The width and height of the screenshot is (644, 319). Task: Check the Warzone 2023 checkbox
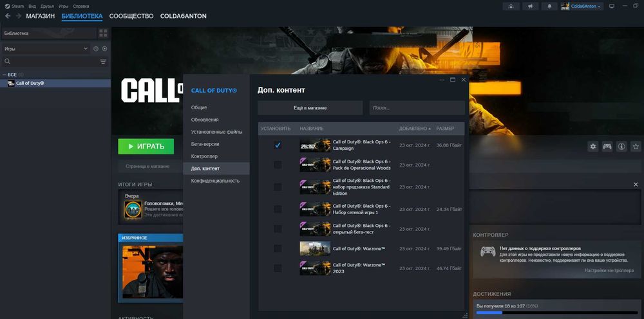point(278,268)
